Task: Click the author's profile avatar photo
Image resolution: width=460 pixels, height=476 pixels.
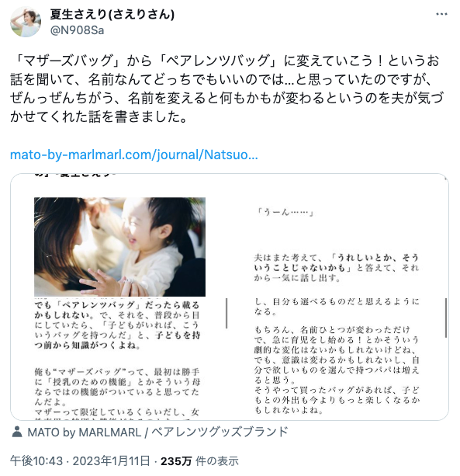Action: (26, 22)
